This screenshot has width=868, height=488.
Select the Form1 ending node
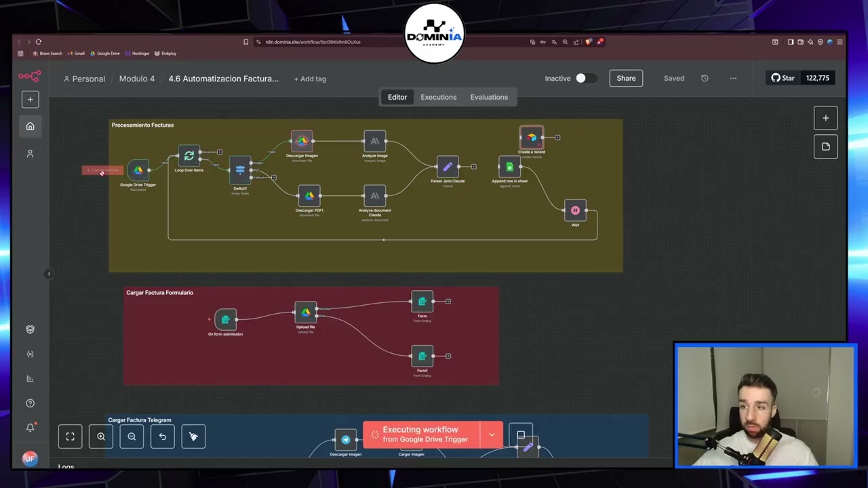point(422,356)
